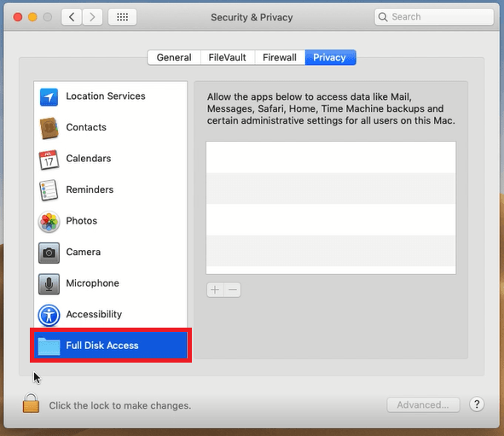504x436 pixels.
Task: Select the Privacy tab
Action: 330,57
